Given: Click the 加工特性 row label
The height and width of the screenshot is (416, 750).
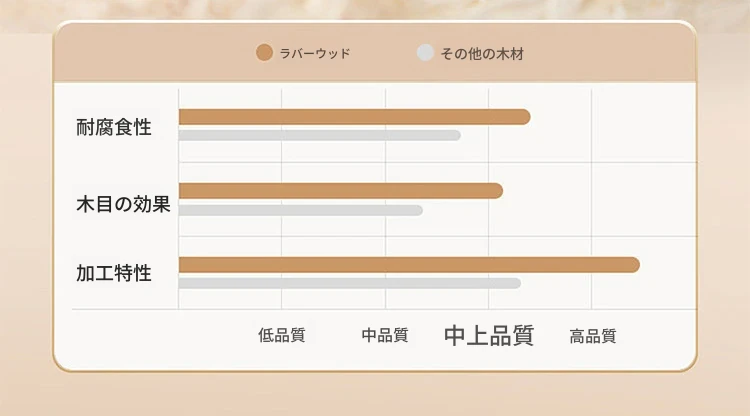Looking at the screenshot, I should point(114,273).
